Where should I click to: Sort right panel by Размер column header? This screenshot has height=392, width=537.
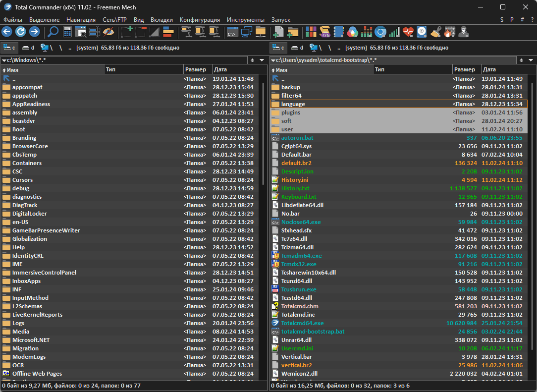pos(466,69)
